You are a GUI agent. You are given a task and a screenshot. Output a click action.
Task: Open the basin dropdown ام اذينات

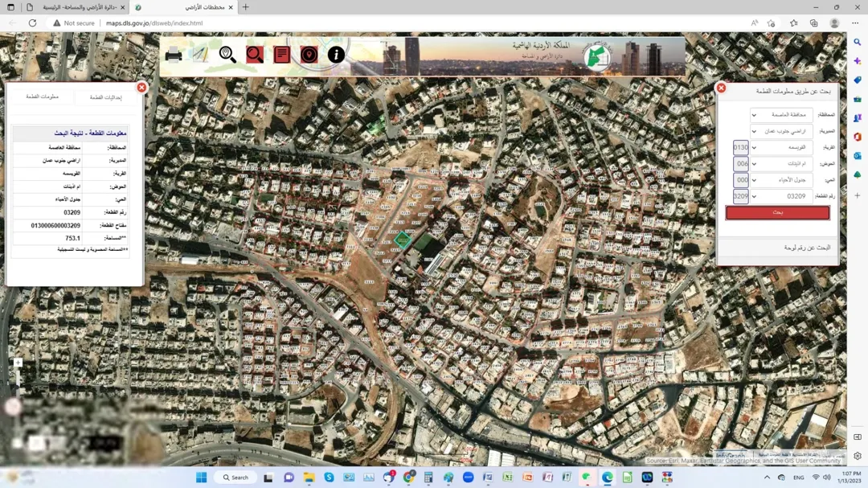pyautogui.click(x=781, y=164)
